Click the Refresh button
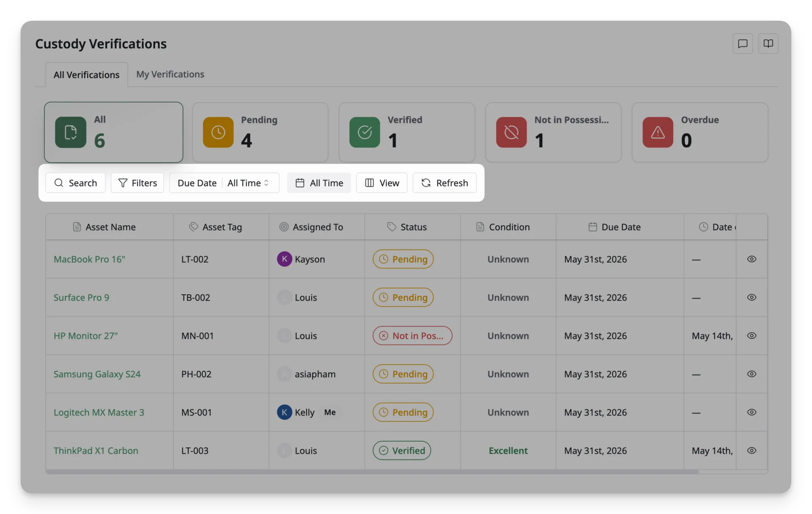 pos(444,183)
